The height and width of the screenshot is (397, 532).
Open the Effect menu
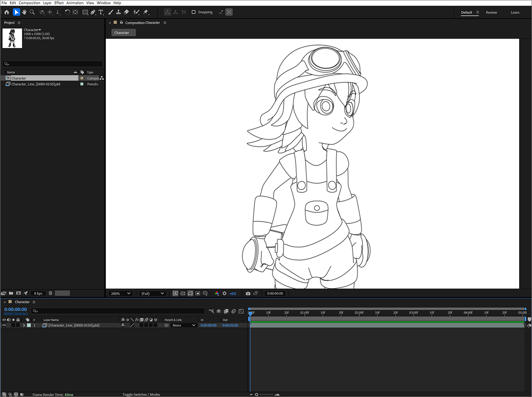59,3
